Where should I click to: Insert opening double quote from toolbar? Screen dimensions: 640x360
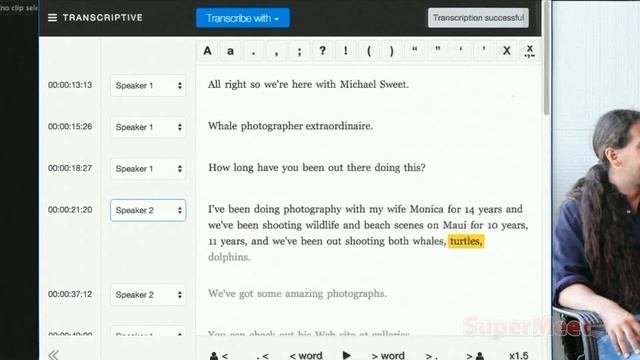pos(415,51)
